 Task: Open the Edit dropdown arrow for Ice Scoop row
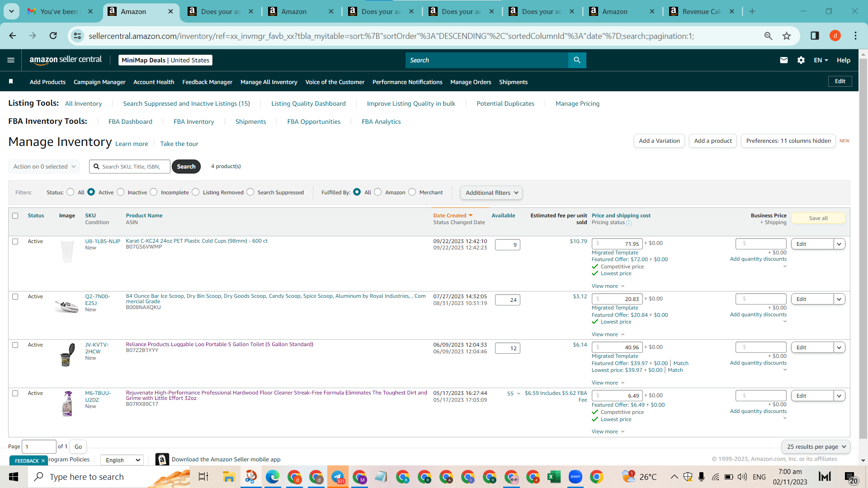(x=840, y=299)
